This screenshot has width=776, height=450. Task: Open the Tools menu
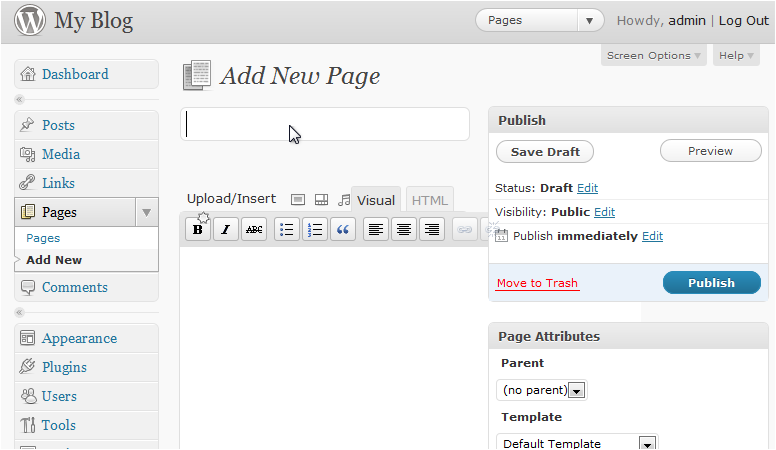[x=59, y=425]
